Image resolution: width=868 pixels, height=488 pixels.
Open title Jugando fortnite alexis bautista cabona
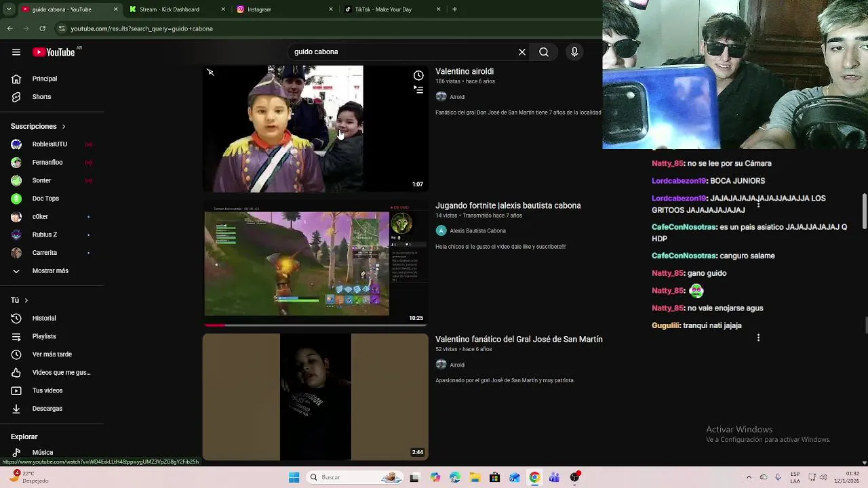(x=508, y=205)
